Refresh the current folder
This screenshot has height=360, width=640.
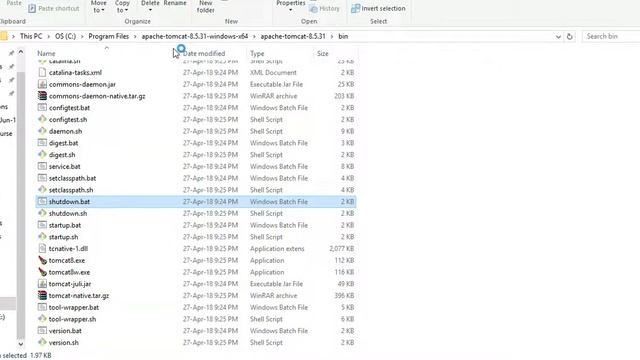[570, 37]
